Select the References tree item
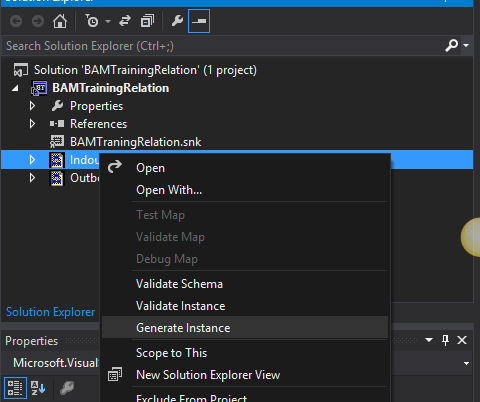This screenshot has height=402, width=480. (98, 124)
